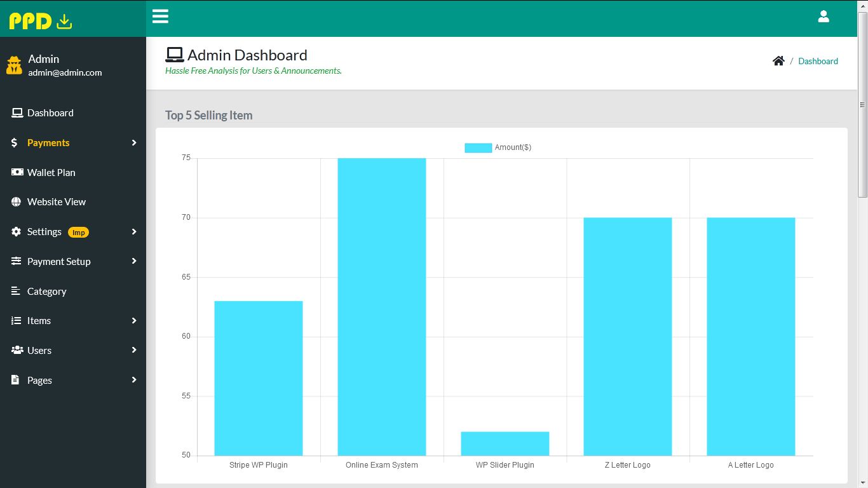
Task: Click the home breadcrumb icon
Action: point(778,61)
